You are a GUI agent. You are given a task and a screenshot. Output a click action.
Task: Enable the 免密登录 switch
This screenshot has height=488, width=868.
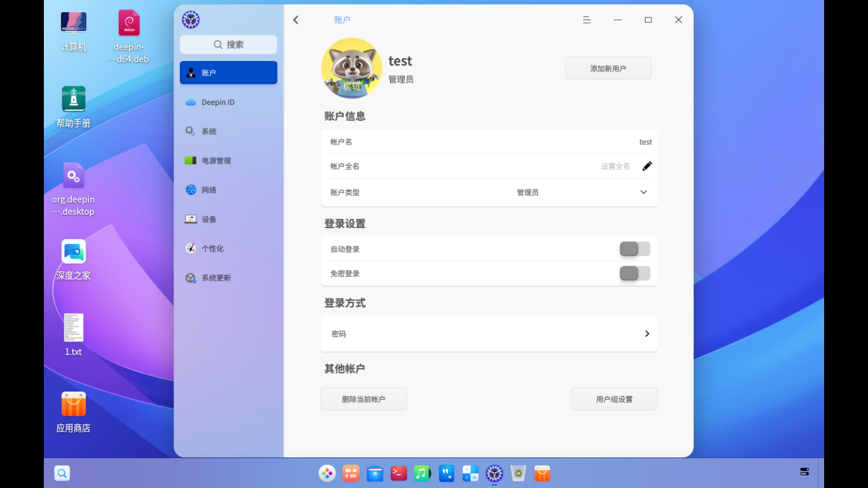(635, 273)
